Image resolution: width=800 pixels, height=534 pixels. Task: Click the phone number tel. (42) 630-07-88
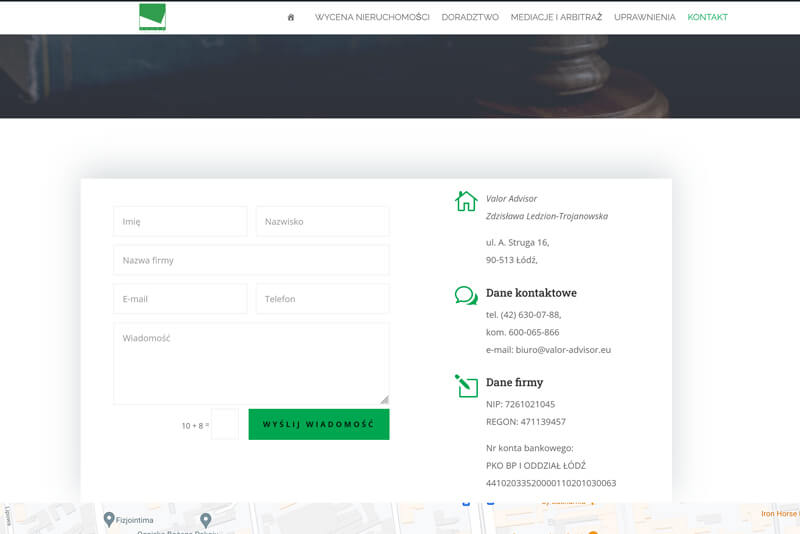point(523,315)
